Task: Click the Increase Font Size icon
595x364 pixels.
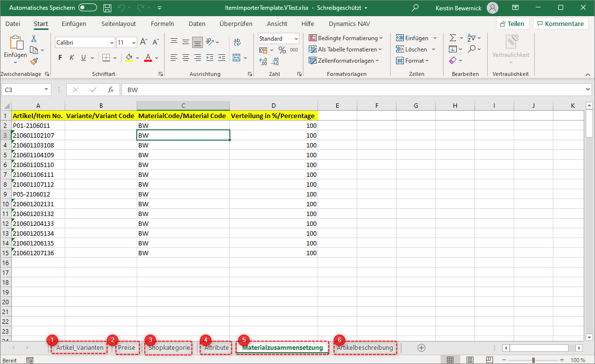Action: pos(144,42)
